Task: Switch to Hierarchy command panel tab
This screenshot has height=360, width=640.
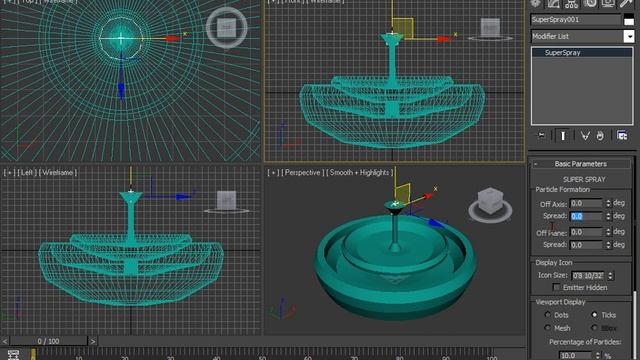Action: pos(571,4)
